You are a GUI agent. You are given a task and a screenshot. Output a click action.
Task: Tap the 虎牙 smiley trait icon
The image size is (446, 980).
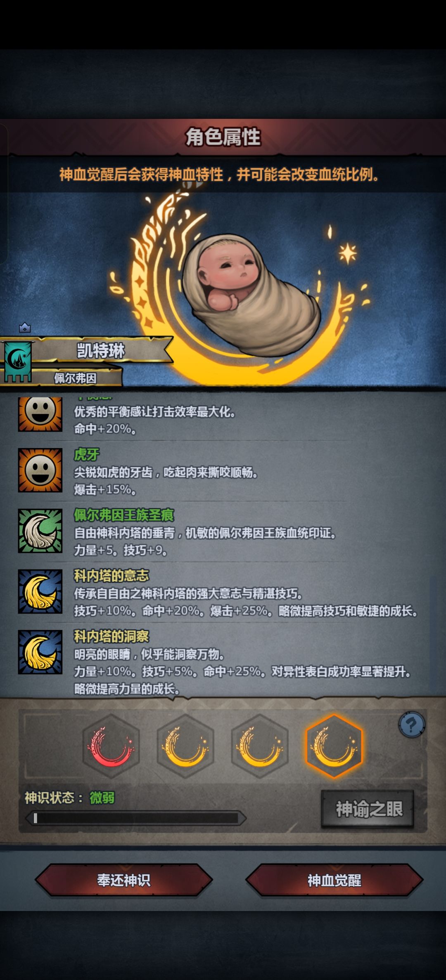[40, 470]
